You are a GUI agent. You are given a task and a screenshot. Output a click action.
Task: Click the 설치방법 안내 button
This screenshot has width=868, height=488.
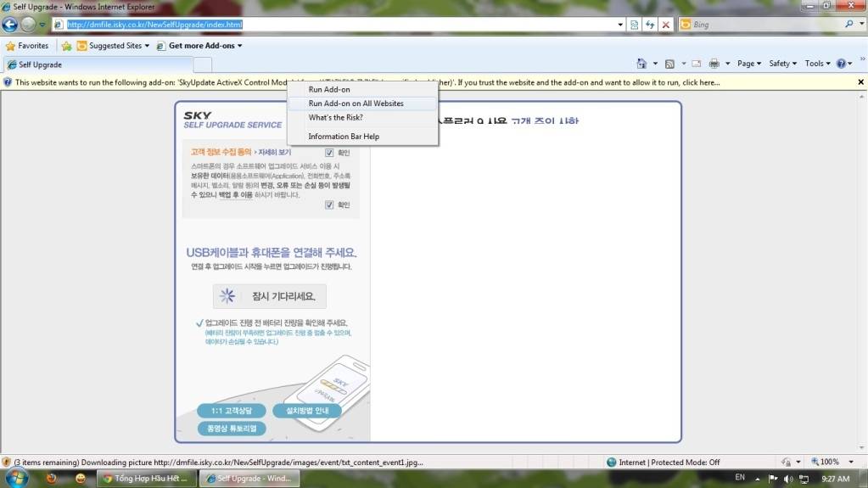(307, 411)
